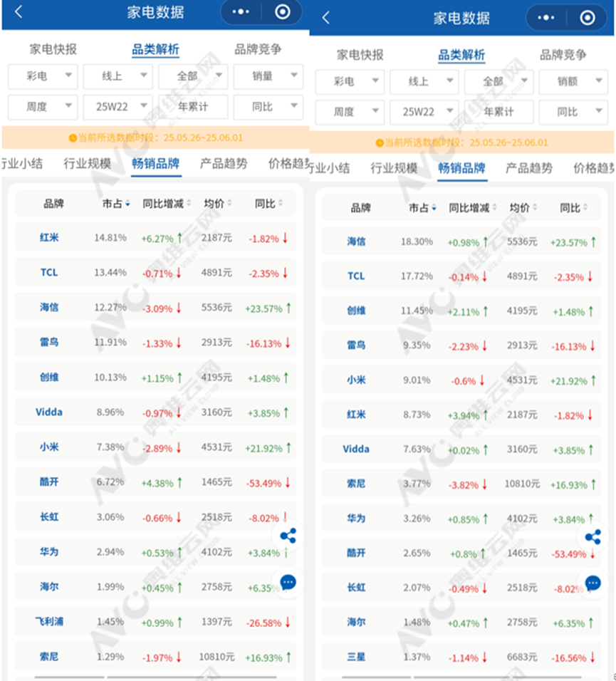616x681 pixels.
Task: Sort by 市占 arrow in 销额 screen table
Action: [x=434, y=208]
